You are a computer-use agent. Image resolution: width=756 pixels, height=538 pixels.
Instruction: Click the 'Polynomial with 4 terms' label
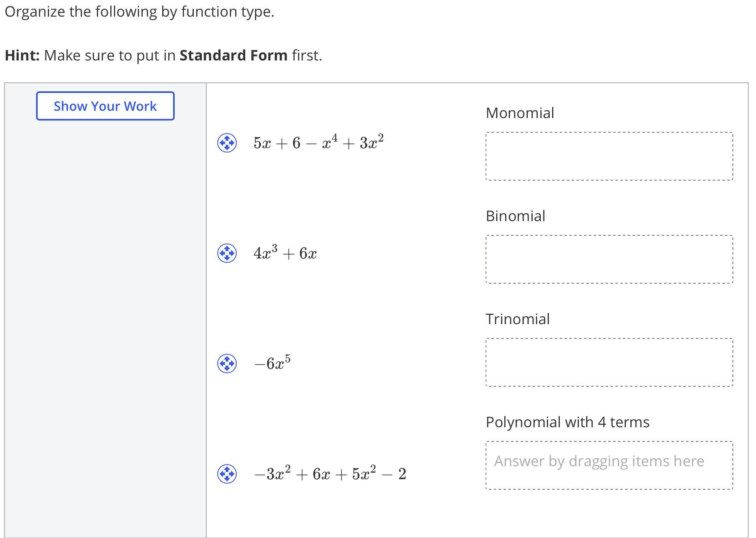tap(567, 422)
